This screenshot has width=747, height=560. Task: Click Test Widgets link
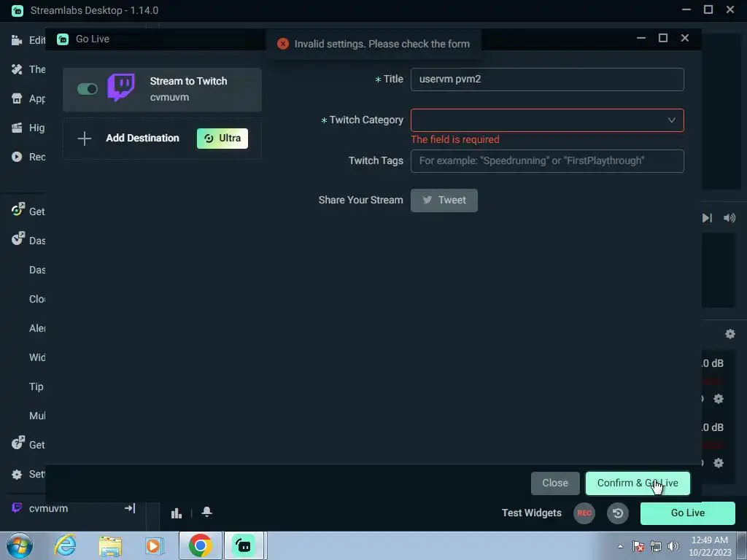532,513
